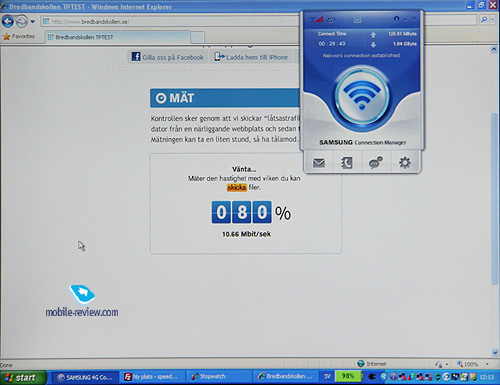
Task: Click the small envelope icon atop Connection Manager
Action: pyautogui.click(x=357, y=20)
